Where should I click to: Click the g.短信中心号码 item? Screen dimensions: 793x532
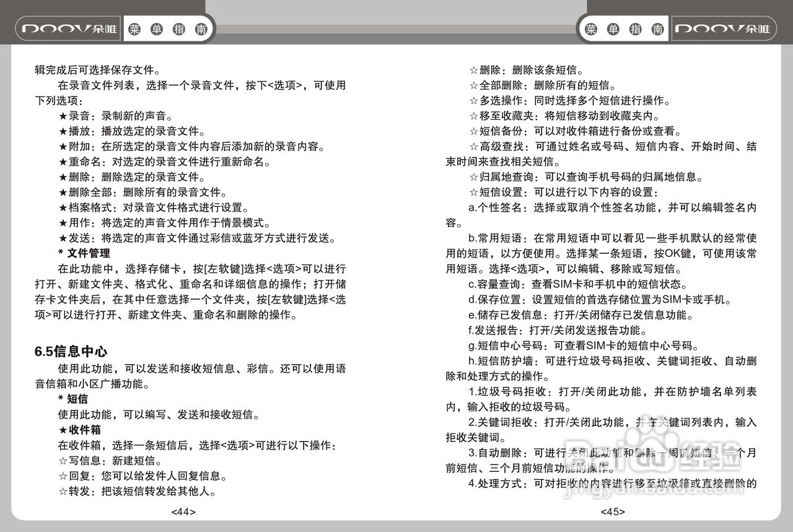click(x=584, y=346)
